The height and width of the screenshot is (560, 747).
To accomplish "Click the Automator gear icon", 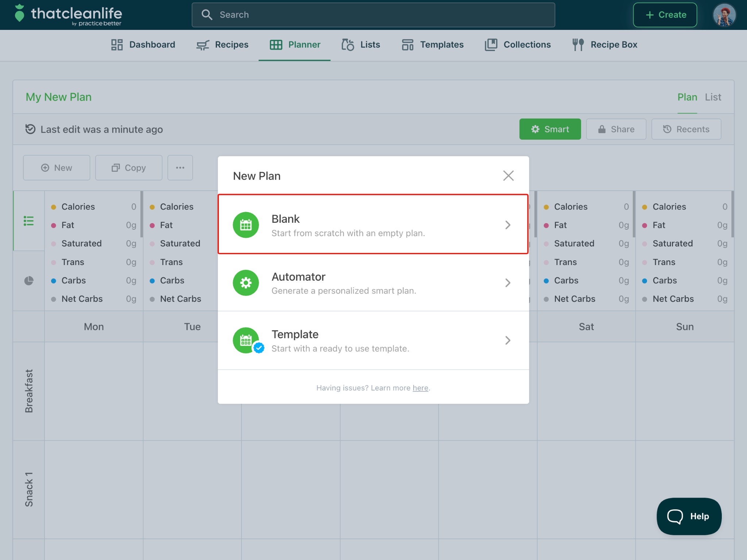I will (246, 283).
